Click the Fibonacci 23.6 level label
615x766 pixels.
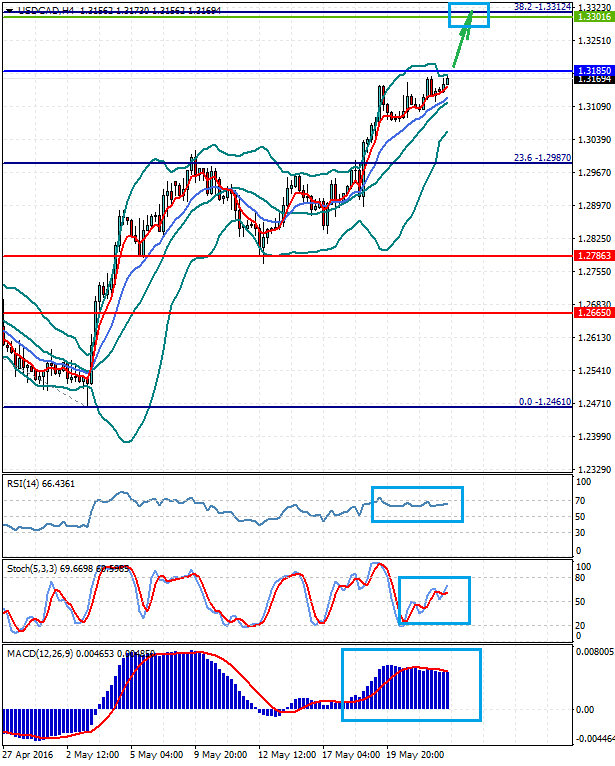(x=542, y=157)
